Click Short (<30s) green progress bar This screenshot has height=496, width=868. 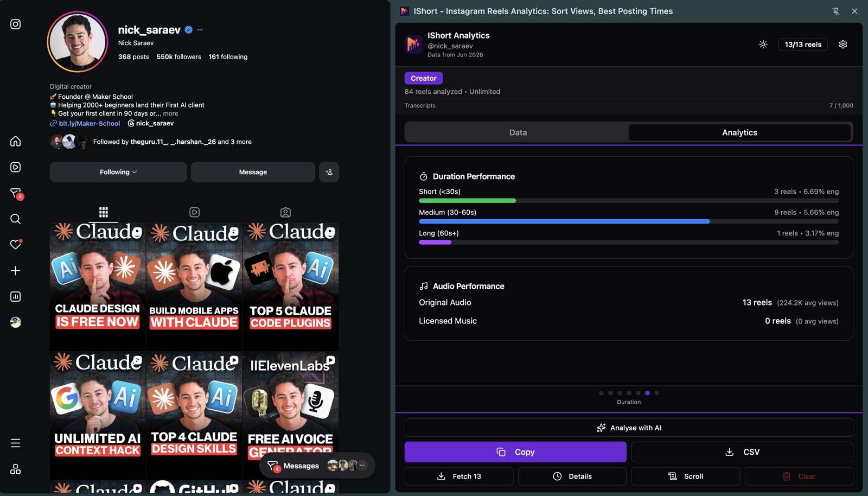(467, 201)
